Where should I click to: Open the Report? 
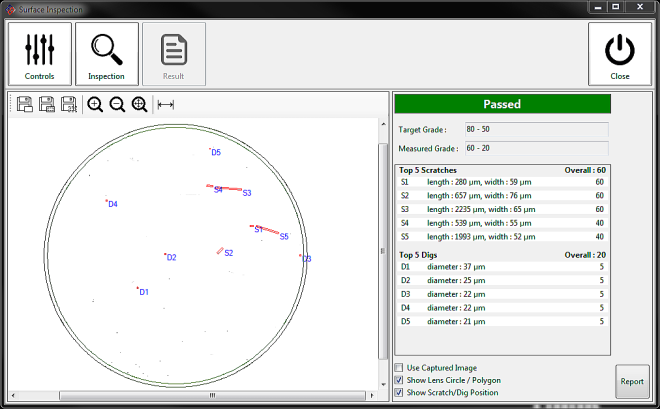(631, 381)
